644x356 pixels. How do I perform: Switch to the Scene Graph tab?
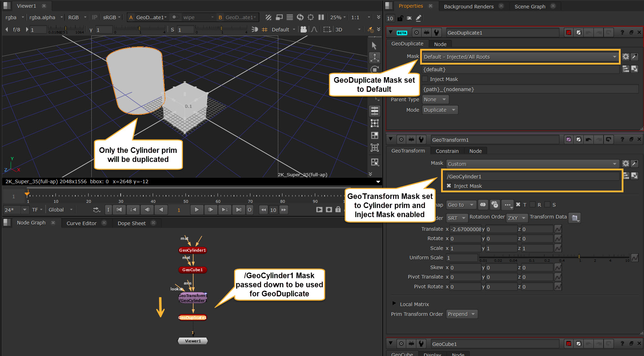[x=530, y=6]
